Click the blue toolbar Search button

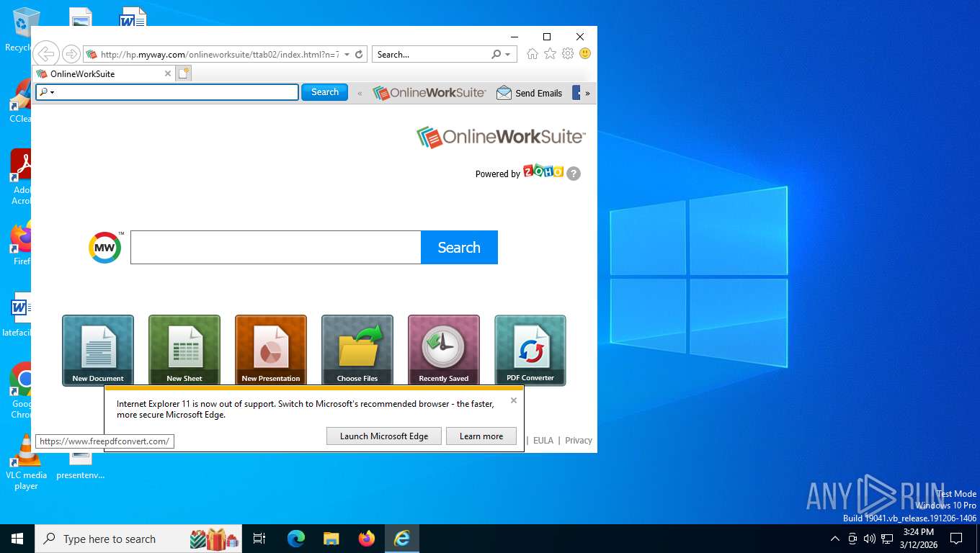(x=324, y=92)
